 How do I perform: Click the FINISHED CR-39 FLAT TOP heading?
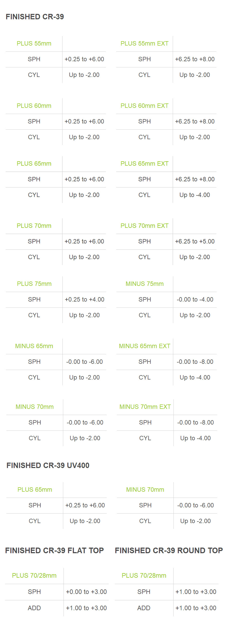[x=54, y=550]
